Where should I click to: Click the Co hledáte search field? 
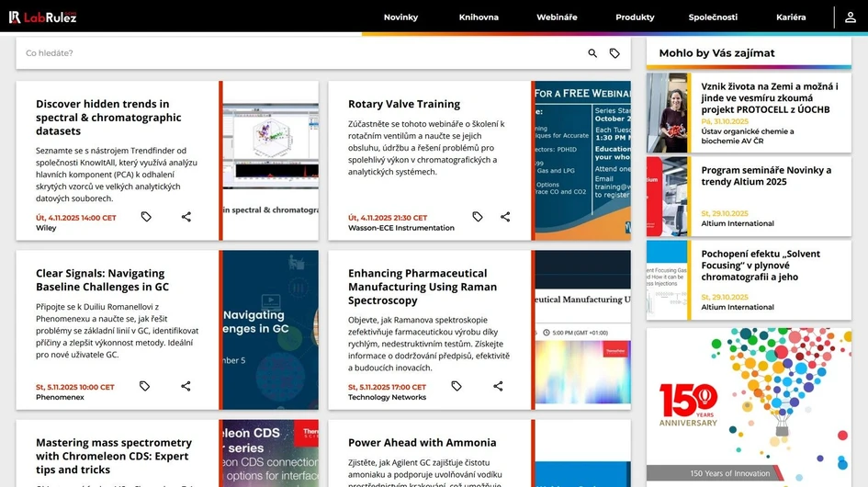click(294, 53)
